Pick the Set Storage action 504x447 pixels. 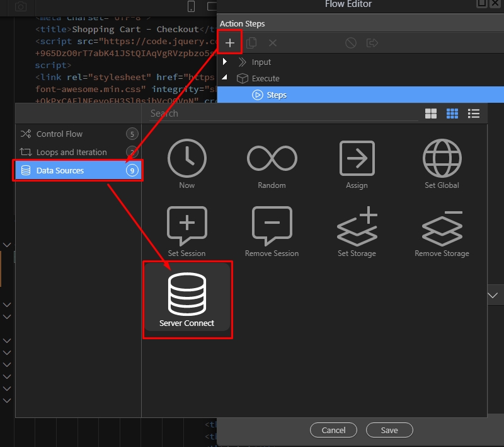pos(357,231)
